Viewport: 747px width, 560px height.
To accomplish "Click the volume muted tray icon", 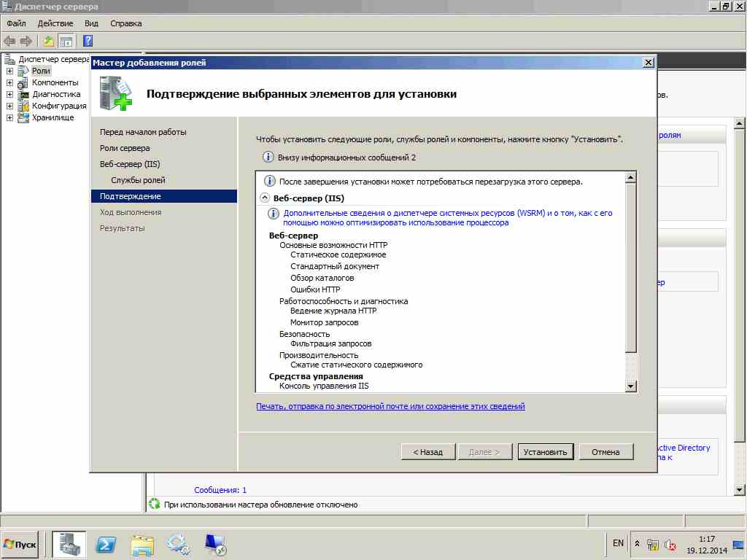I will click(x=670, y=544).
